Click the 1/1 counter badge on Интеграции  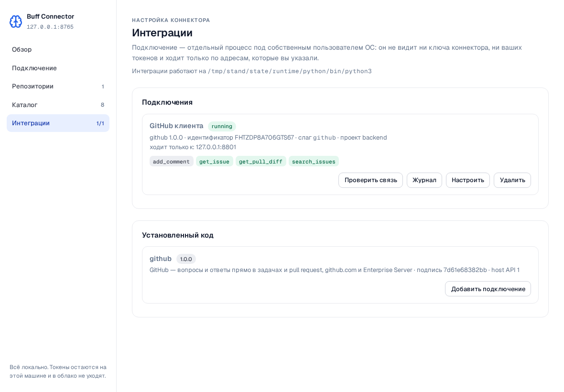[100, 123]
